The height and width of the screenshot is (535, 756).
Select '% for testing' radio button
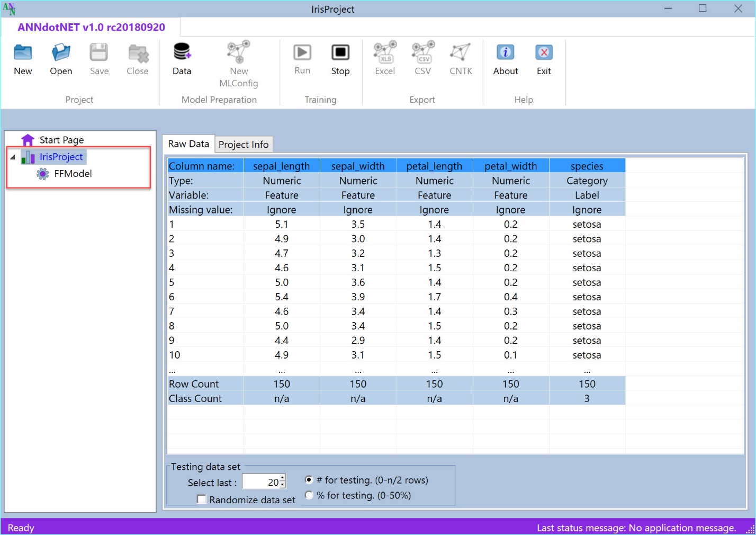coord(309,495)
